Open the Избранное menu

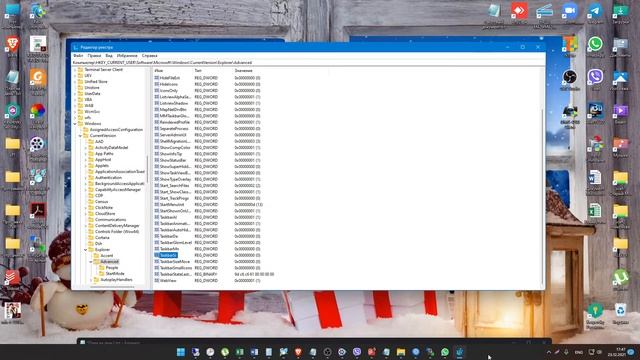(x=127, y=56)
